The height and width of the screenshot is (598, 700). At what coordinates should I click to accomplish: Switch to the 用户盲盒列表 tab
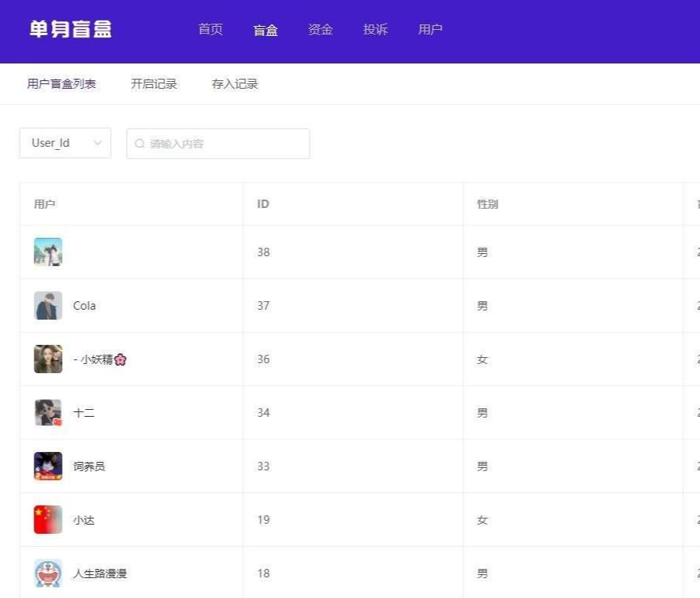click(62, 83)
